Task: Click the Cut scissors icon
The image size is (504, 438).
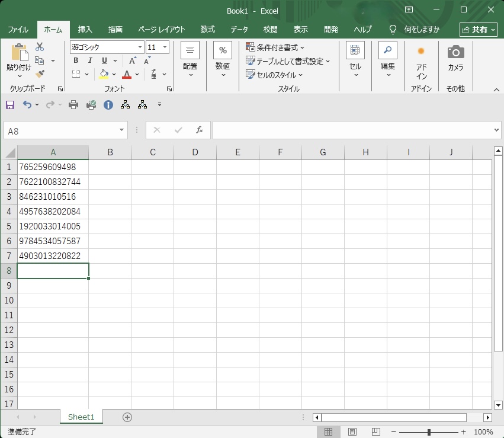Action: coord(40,47)
